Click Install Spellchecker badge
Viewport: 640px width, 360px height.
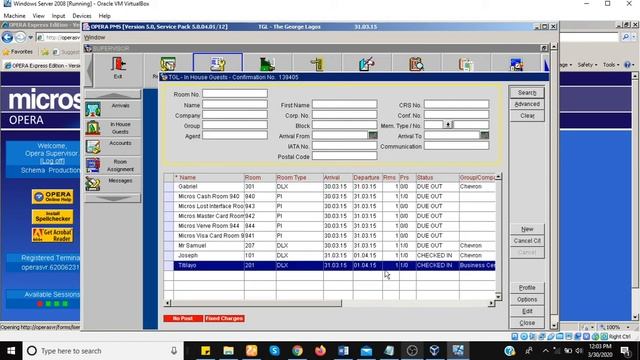click(53, 216)
